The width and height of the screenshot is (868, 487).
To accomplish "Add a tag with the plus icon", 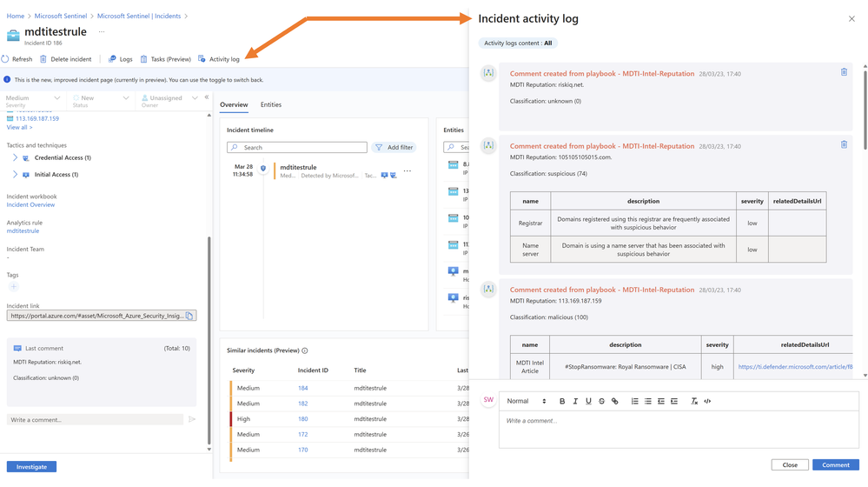I will click(13, 286).
